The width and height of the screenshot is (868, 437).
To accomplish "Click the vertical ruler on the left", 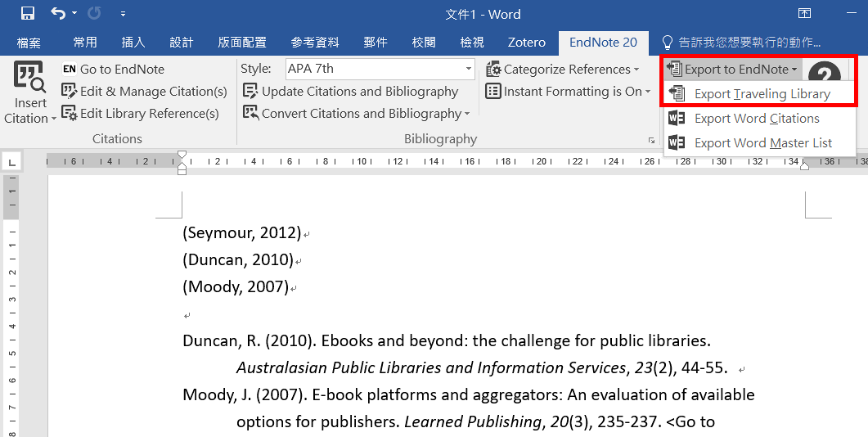I will click(x=11, y=306).
